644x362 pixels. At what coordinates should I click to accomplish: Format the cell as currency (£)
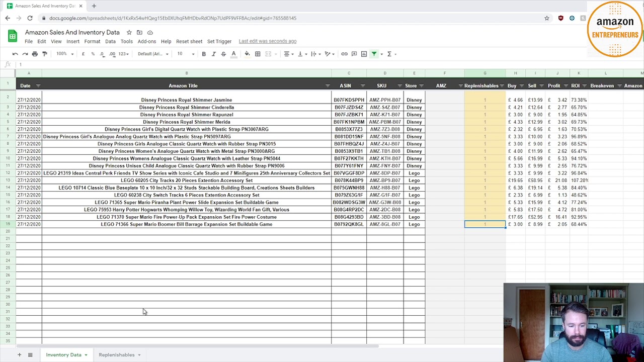click(x=83, y=54)
